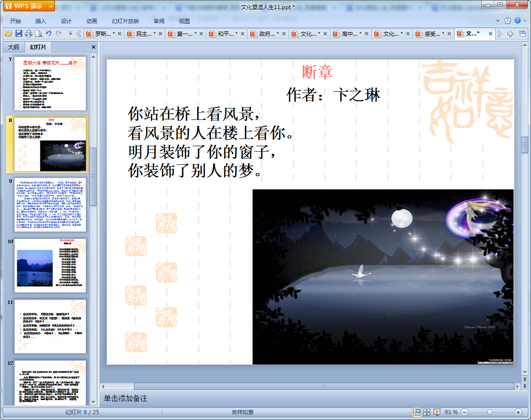Image resolution: width=531 pixels, height=420 pixels.
Task: Select slide 11 thumbnail
Action: click(50, 326)
